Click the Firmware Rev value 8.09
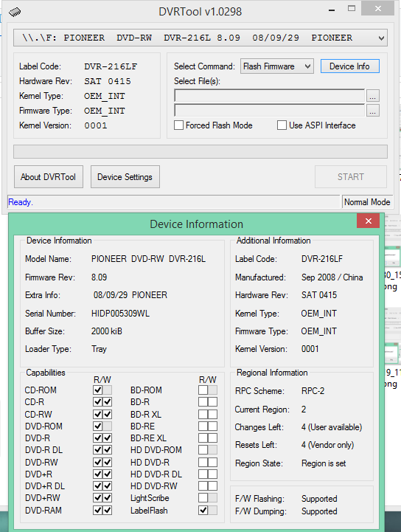The height and width of the screenshot is (532, 401). tap(99, 277)
